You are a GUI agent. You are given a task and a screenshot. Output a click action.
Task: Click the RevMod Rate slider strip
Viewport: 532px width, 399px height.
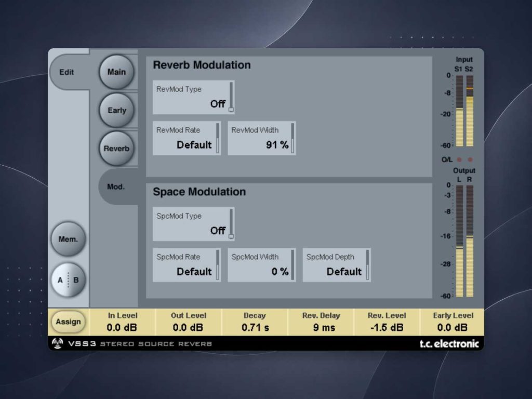point(218,138)
